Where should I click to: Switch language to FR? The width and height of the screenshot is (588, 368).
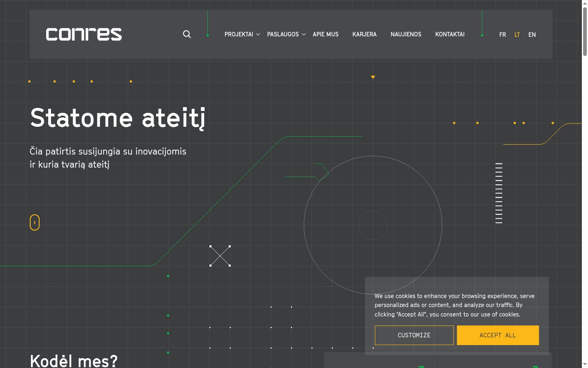click(x=503, y=35)
